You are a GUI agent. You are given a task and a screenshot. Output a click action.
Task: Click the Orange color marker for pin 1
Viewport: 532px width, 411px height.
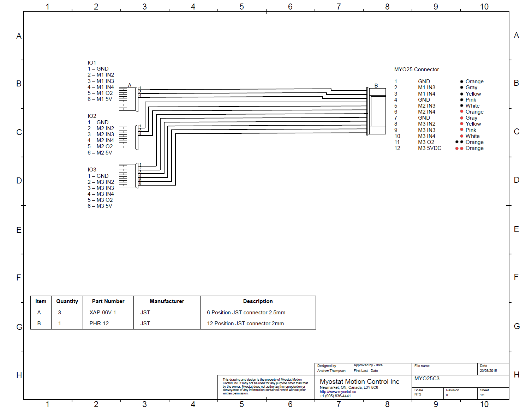[461, 81]
